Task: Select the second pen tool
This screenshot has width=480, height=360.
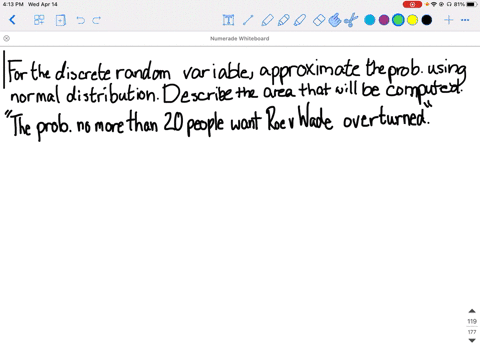Action: click(x=283, y=20)
